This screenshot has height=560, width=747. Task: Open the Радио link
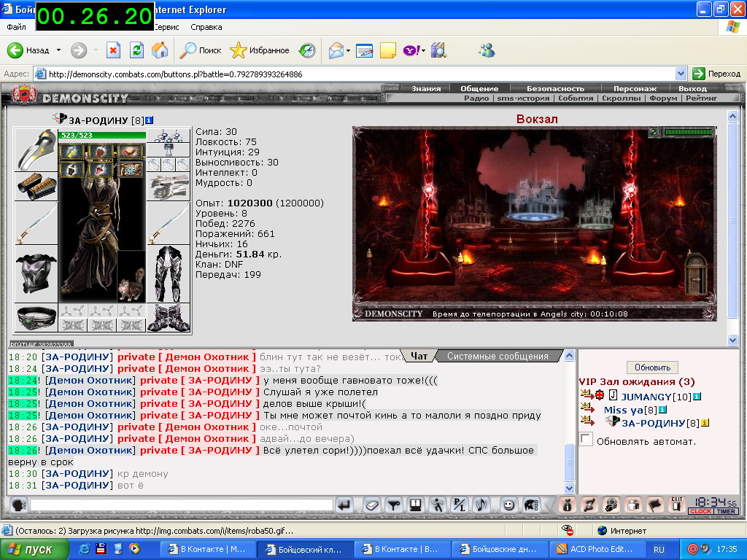(x=476, y=98)
